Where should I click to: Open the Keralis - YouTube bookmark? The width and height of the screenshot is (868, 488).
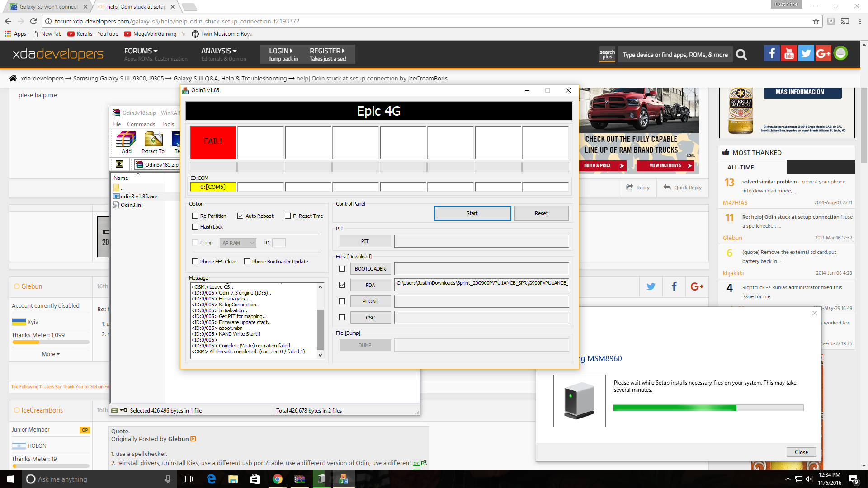(x=93, y=34)
